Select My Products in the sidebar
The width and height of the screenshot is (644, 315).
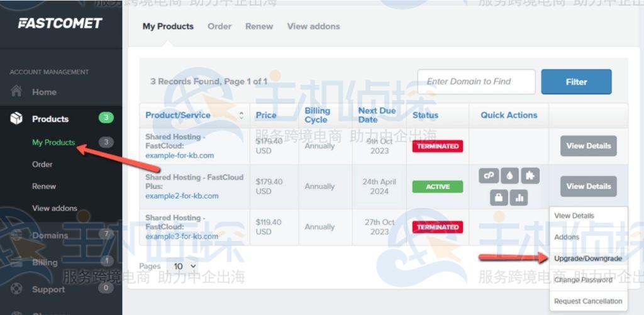(53, 143)
